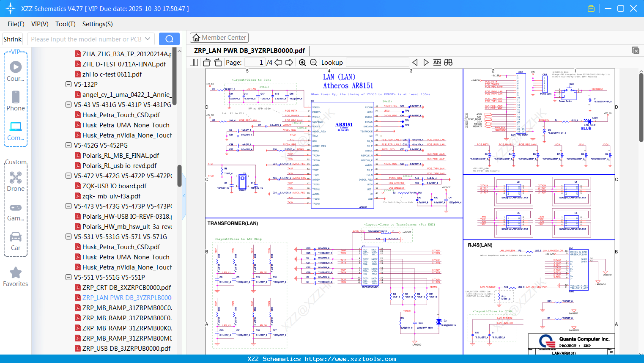Click the Lookup text input field
The width and height of the screenshot is (644, 363).
[x=377, y=63]
